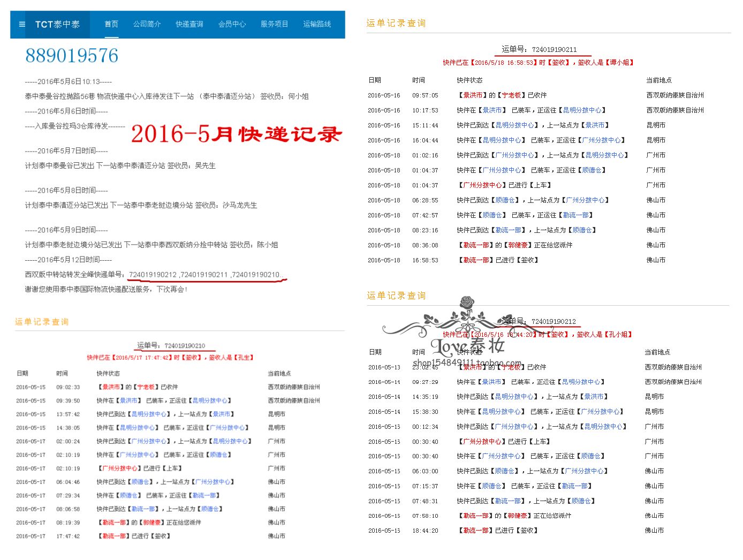Open 勒流一部 link in the 07:58:10 row
Viewport: 743px width, 560px height.
[x=476, y=516]
